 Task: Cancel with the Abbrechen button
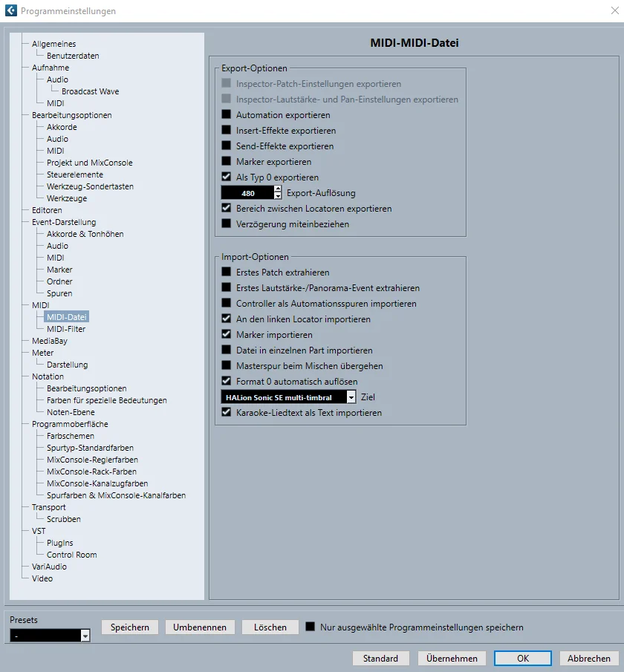tap(589, 659)
